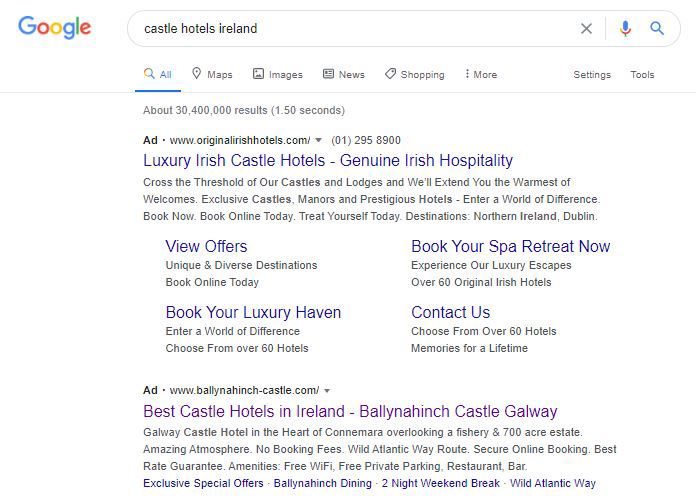The width and height of the screenshot is (696, 502).
Task: Open the 2 Night Weekend Break link
Action: click(x=440, y=484)
